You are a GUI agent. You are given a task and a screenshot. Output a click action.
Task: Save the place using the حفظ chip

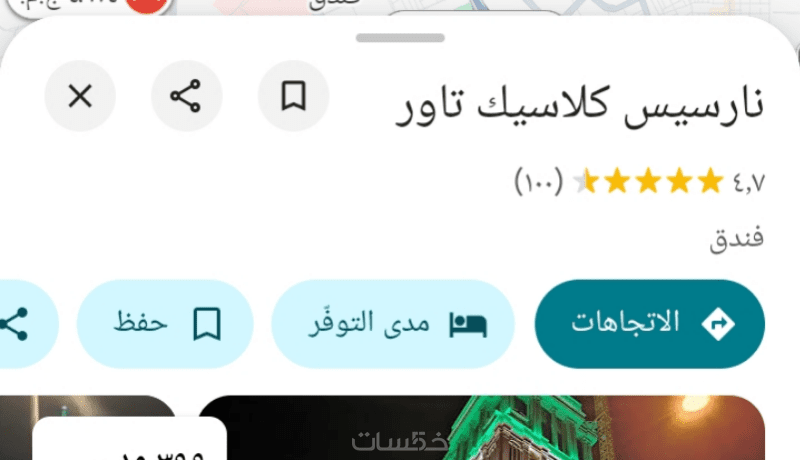(x=165, y=323)
